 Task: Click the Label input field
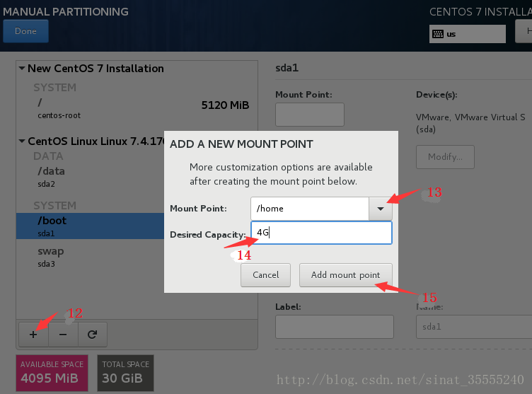click(x=335, y=327)
